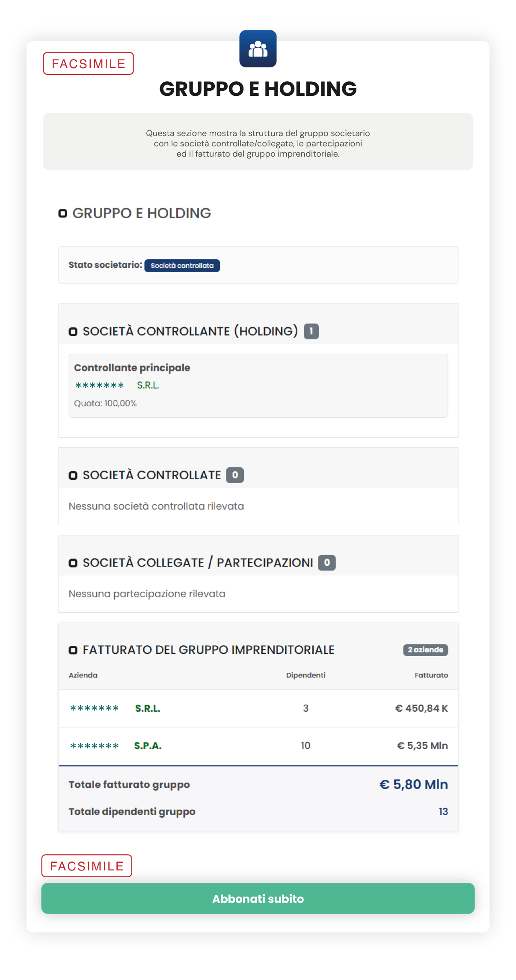The height and width of the screenshot is (980, 516).
Task: Click the icon next to SOCIETÀ CONTROLLANTE (HOLDING)
Action: [74, 331]
